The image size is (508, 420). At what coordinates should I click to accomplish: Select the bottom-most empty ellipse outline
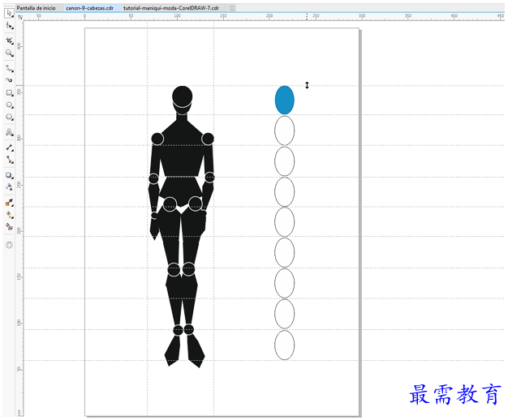tap(285, 345)
